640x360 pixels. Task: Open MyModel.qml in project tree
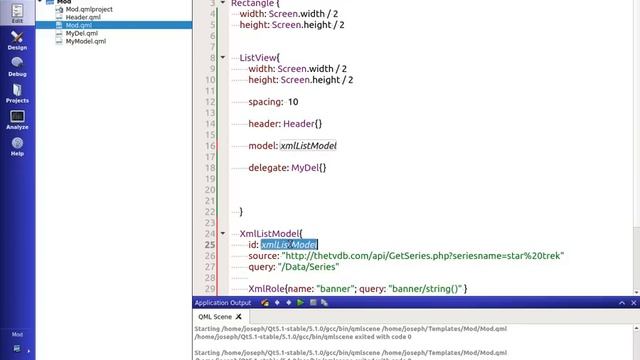point(86,41)
